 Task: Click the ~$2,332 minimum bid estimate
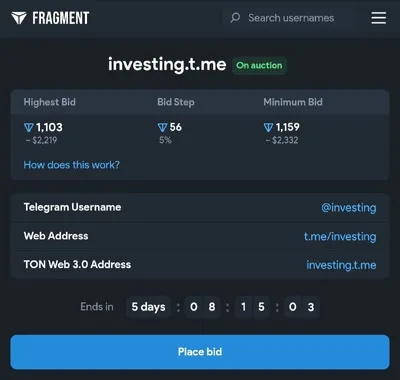(x=282, y=140)
